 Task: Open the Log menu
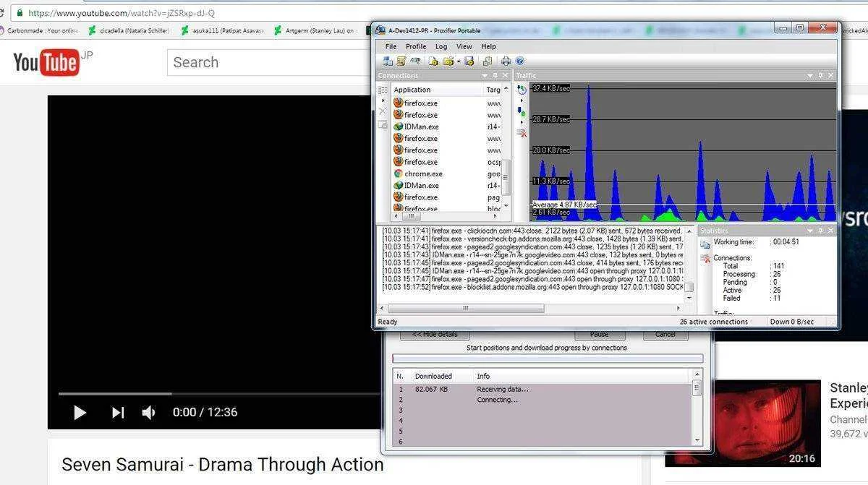(x=441, y=46)
